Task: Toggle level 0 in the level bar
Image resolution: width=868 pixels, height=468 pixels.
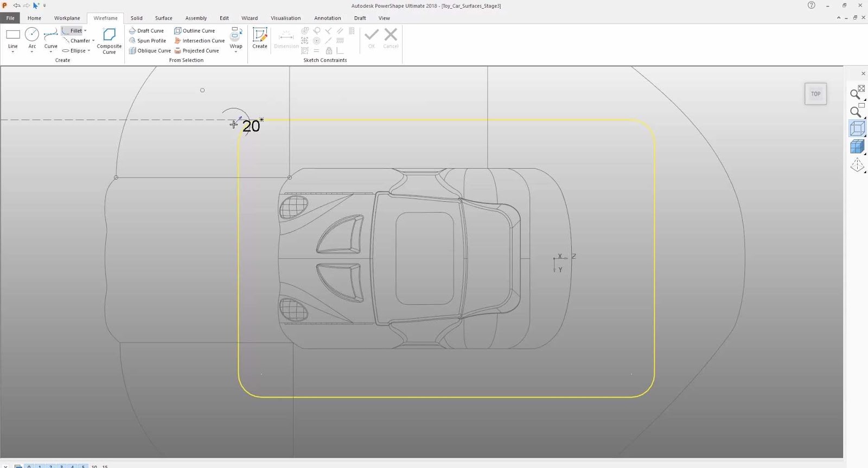Action: pyautogui.click(x=29, y=466)
